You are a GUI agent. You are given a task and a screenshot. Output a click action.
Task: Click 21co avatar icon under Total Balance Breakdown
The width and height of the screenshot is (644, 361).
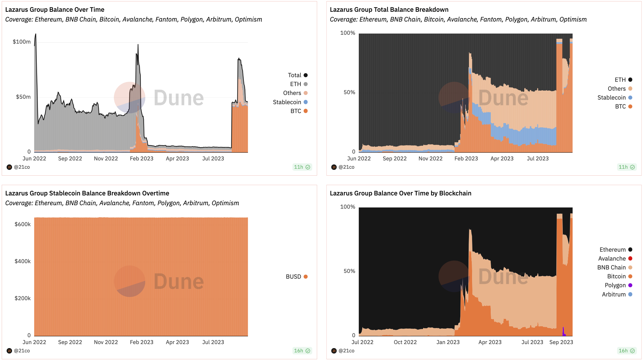pos(334,167)
